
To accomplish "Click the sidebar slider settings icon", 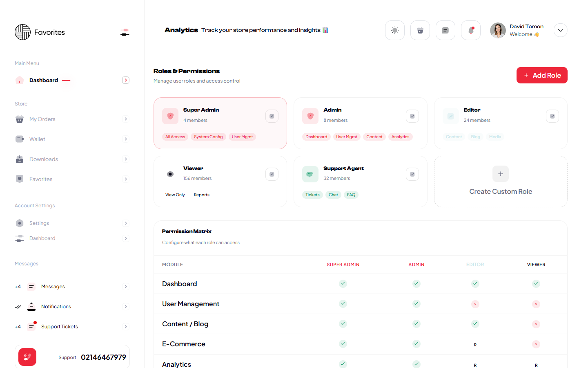I will click(125, 32).
